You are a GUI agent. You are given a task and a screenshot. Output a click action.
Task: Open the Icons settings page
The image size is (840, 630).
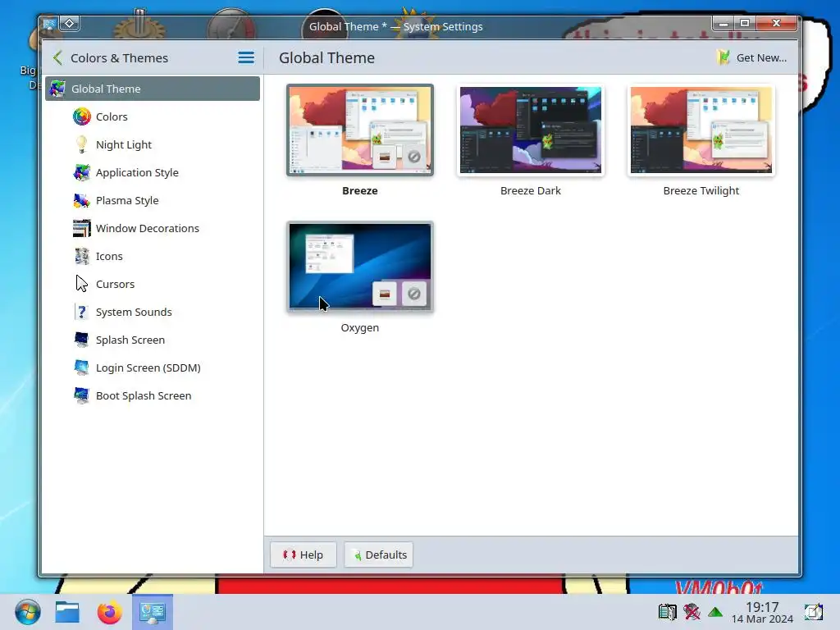(153, 256)
